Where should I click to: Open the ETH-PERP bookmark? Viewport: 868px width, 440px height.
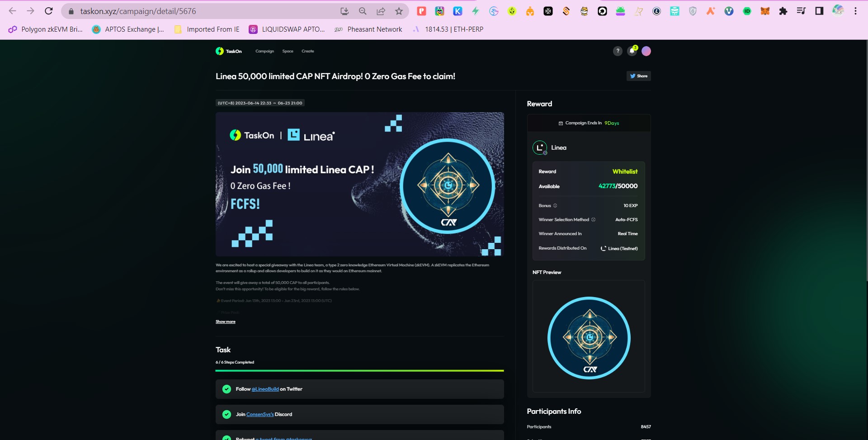click(448, 29)
